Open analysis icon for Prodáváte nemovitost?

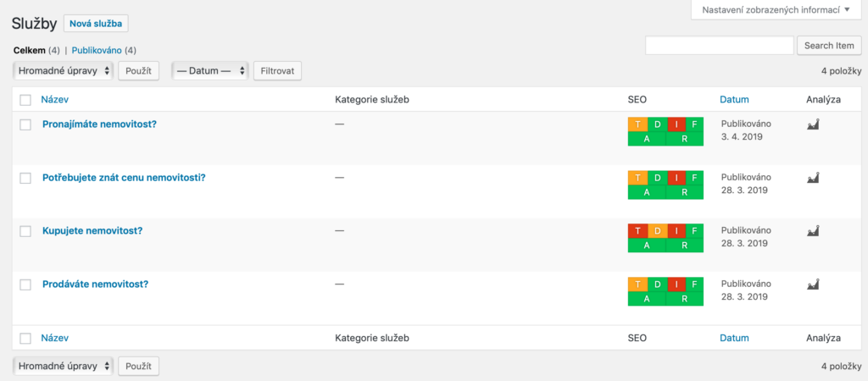(813, 284)
